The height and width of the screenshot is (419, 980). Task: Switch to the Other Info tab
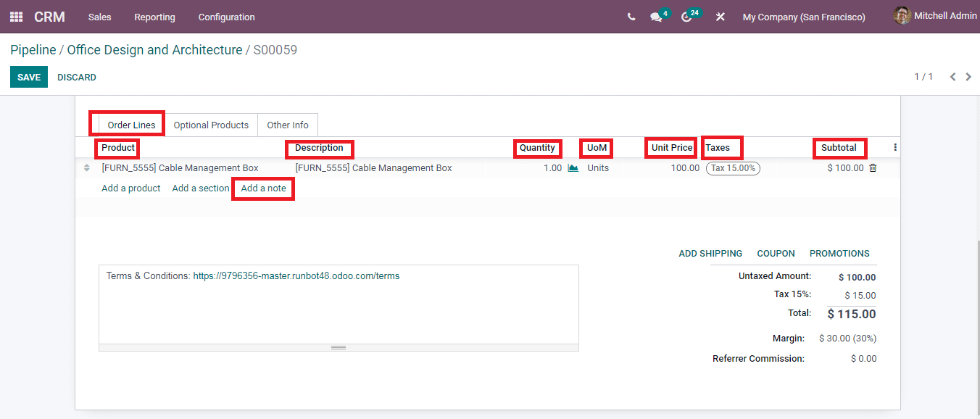288,125
